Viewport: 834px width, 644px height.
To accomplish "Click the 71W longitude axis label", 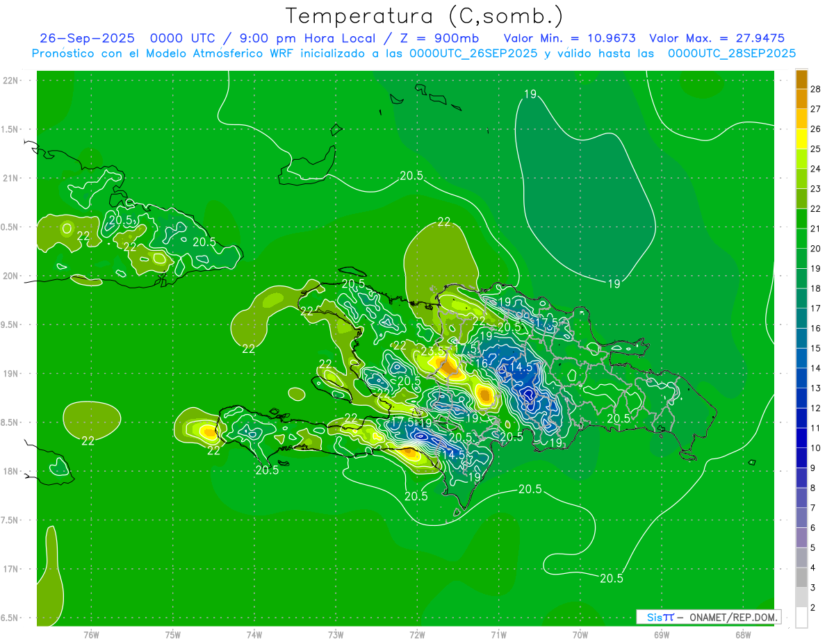I will coord(498,634).
